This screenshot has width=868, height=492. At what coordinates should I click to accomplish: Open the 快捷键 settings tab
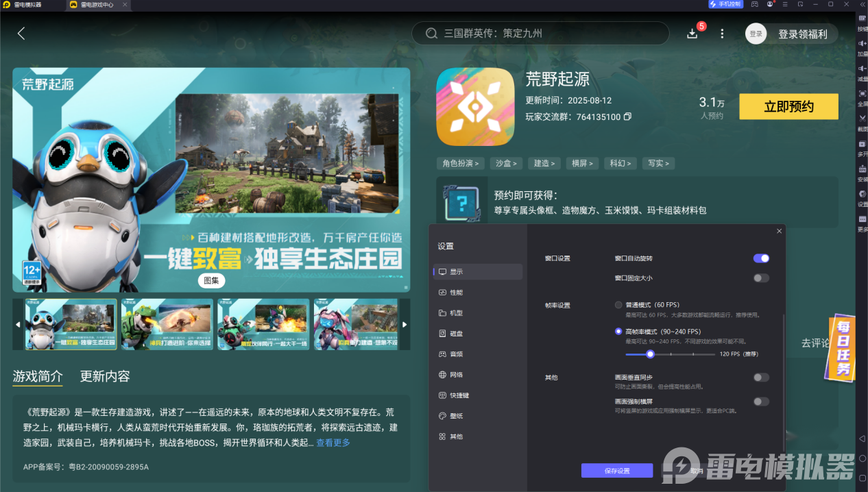point(477,395)
